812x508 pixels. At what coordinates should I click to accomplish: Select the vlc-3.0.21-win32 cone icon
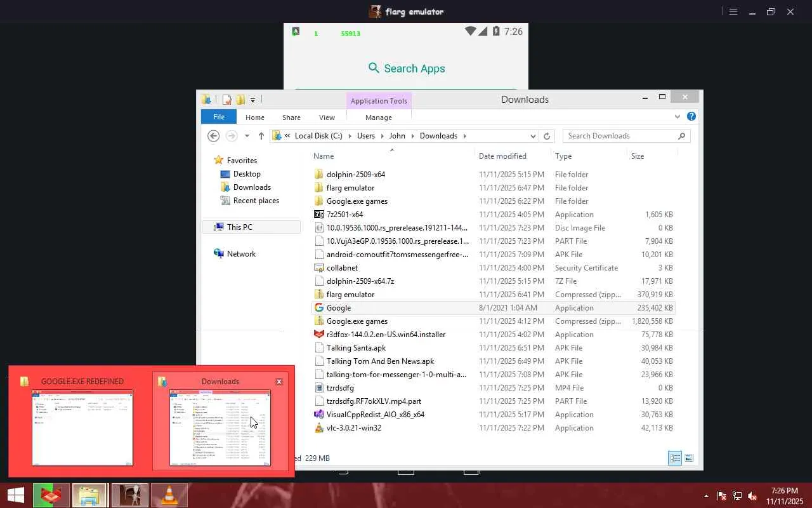[x=319, y=428]
